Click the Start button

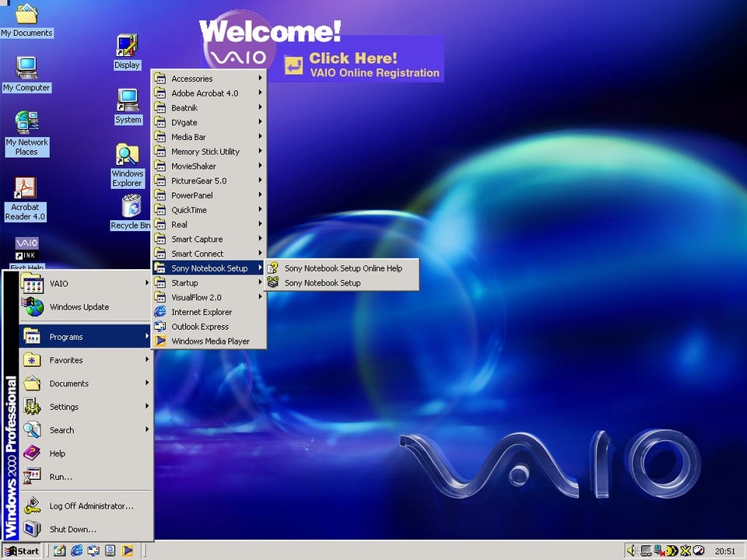22,551
